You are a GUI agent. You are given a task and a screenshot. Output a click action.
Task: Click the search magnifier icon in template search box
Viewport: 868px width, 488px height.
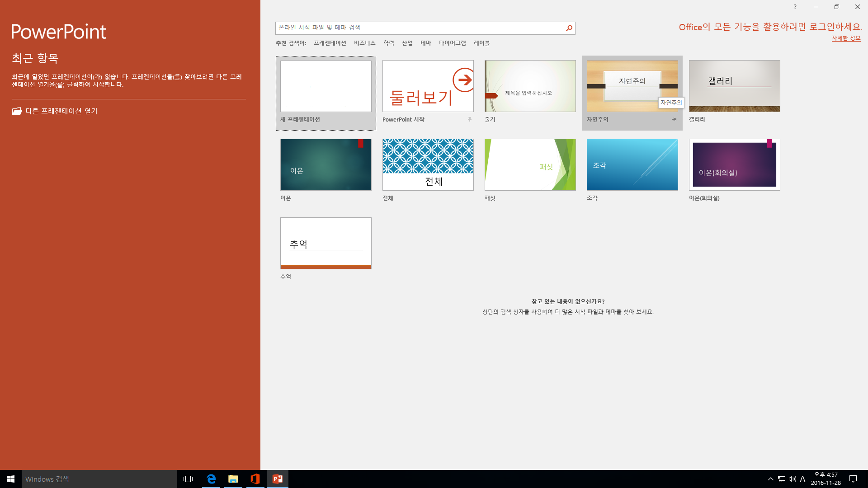569,28
